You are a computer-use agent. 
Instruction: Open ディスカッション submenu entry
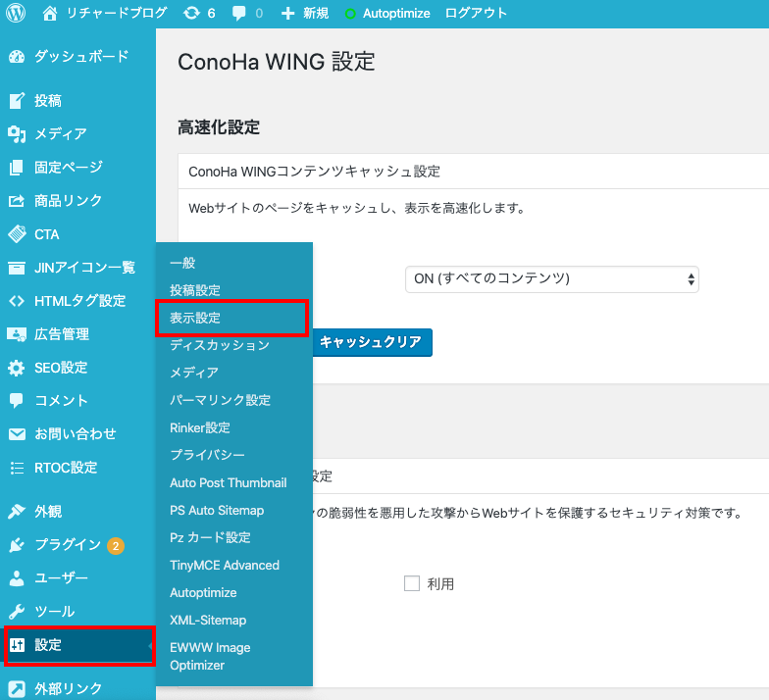pyautogui.click(x=220, y=345)
